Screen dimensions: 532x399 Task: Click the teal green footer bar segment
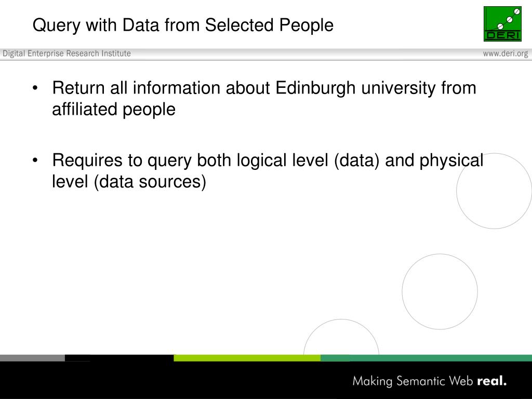click(x=426, y=358)
